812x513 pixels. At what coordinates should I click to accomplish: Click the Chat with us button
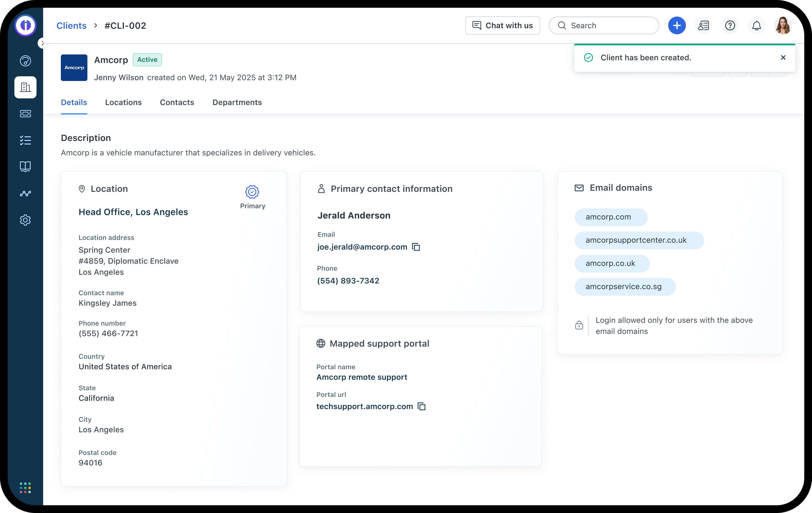502,26
